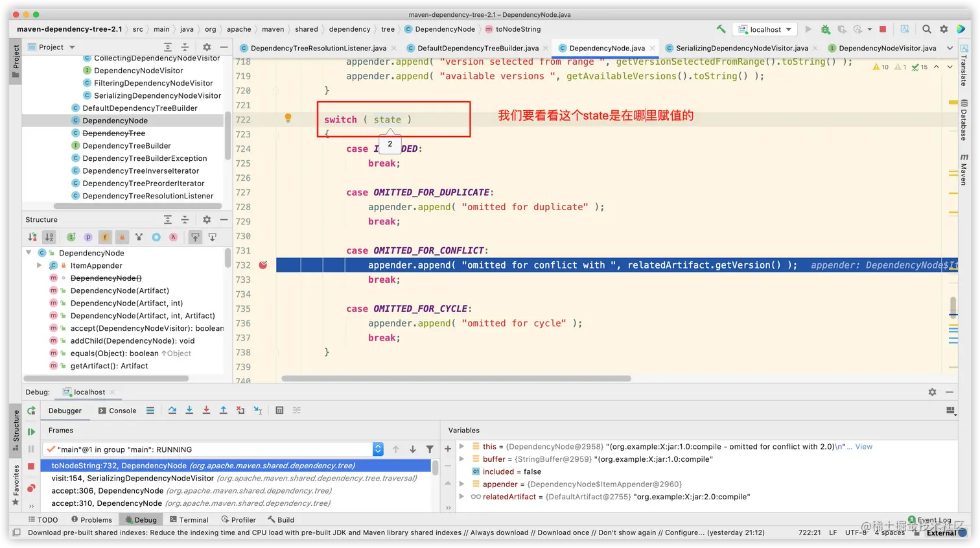980x548 pixels.
Task: Click the Run to Cursor icon
Action: coord(257,411)
